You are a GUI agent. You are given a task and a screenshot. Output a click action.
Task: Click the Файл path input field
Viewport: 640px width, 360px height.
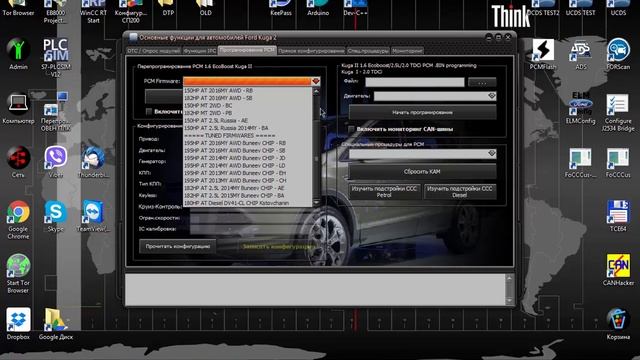(415, 82)
